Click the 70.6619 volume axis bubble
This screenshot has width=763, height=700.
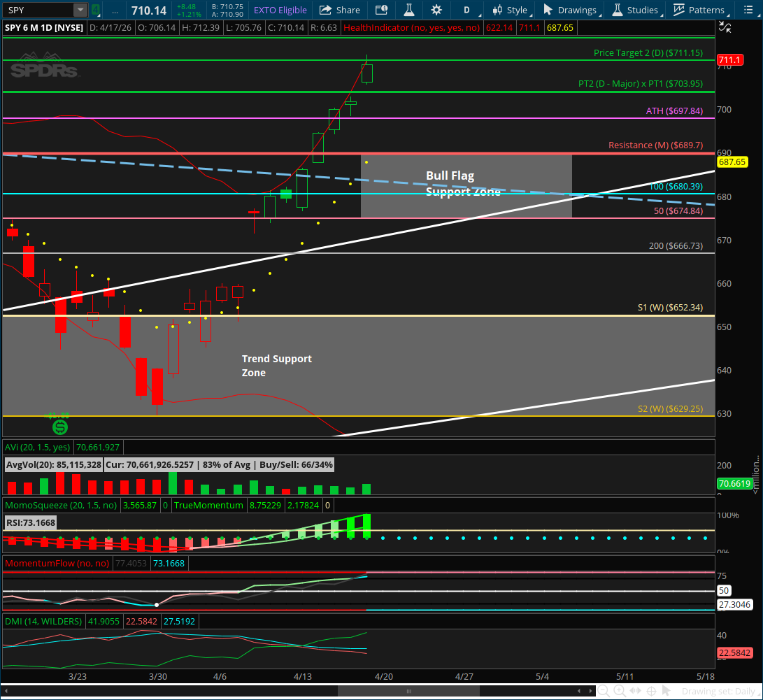click(735, 483)
